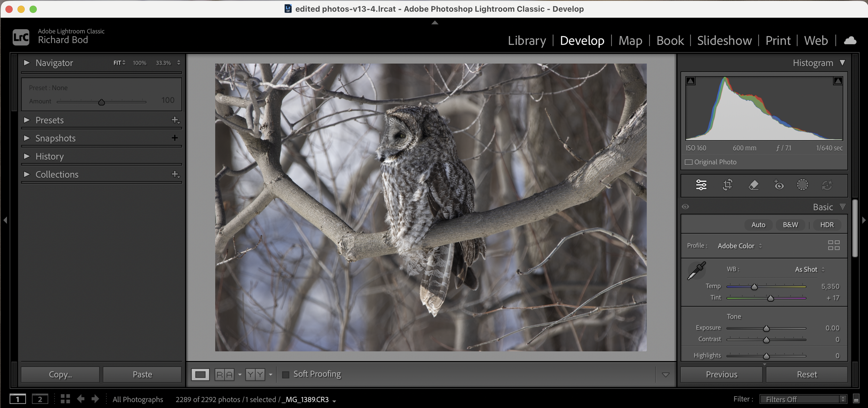Switch to grid view in filmstrip bar
This screenshot has height=408, width=868.
(x=65, y=399)
